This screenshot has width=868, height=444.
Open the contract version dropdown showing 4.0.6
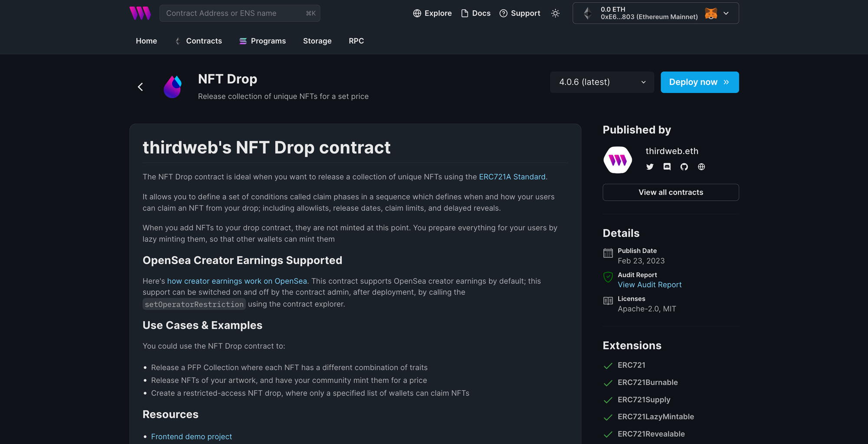(602, 82)
